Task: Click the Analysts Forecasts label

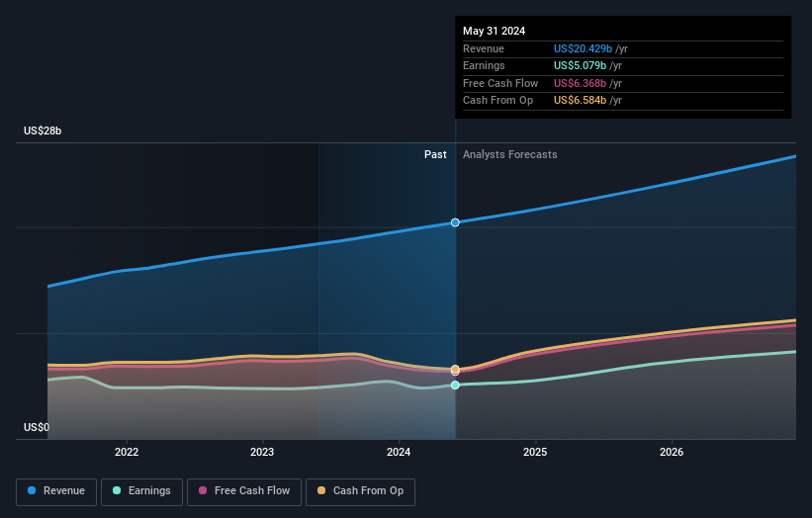Action: pos(509,155)
